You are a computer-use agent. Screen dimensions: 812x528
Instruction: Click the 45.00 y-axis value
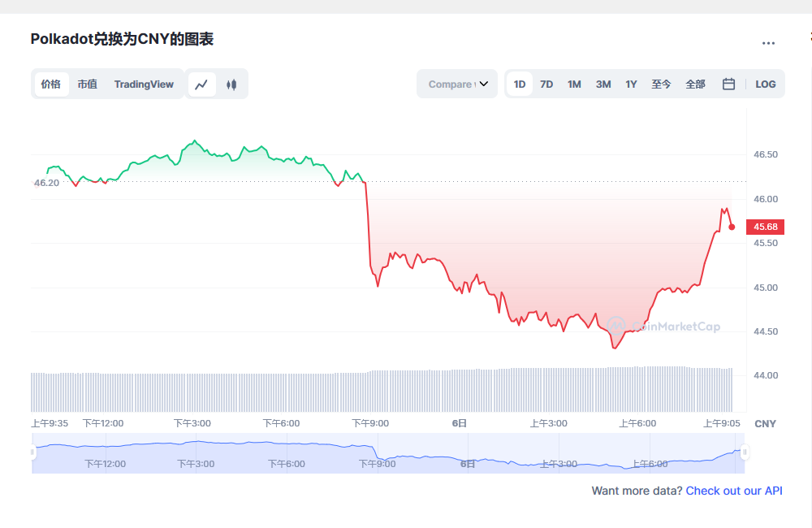(766, 288)
